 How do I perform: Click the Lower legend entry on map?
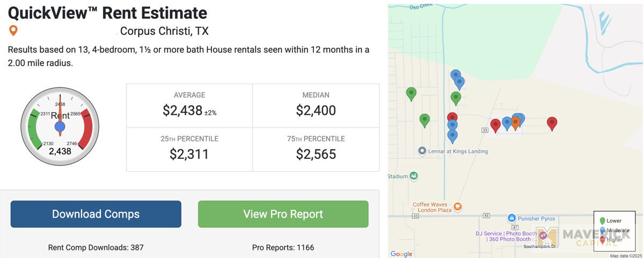pyautogui.click(x=610, y=220)
